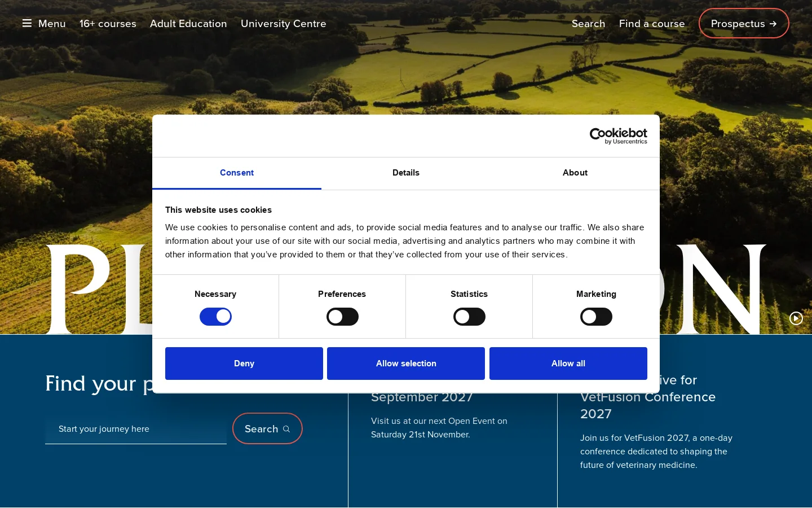Viewport: 812px width, 508px height.
Task: Open the About tab
Action: point(575,173)
